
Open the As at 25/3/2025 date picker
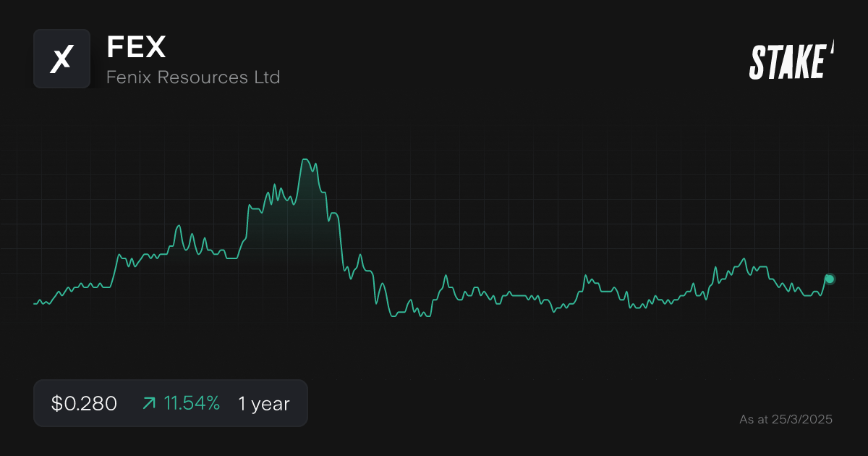click(x=786, y=419)
